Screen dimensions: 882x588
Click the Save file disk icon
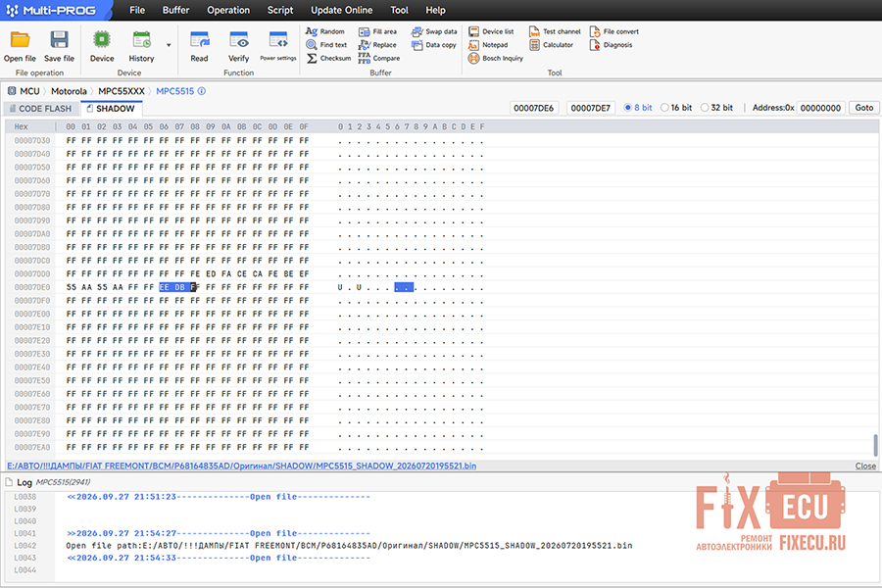pos(59,40)
